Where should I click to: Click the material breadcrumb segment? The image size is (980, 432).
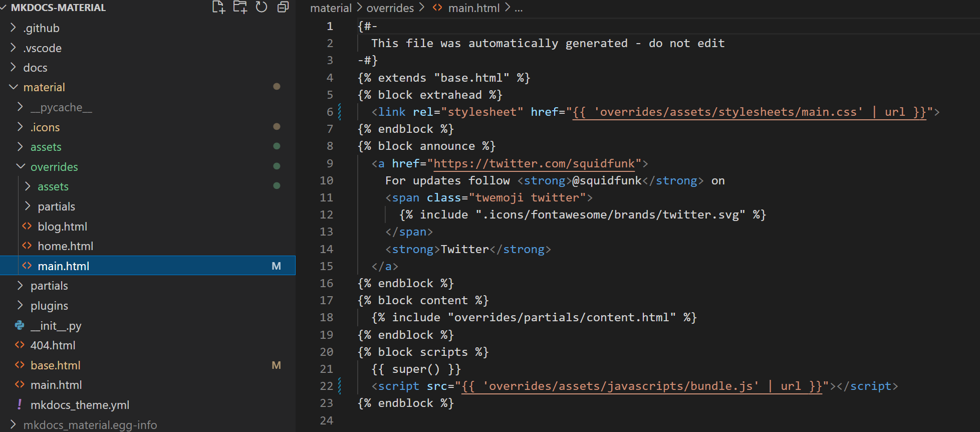(331, 8)
